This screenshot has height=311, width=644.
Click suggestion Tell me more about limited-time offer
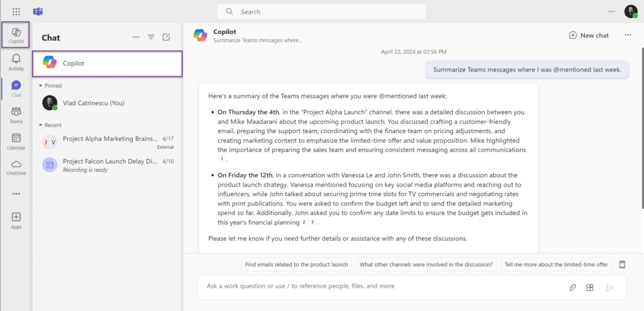click(x=556, y=265)
